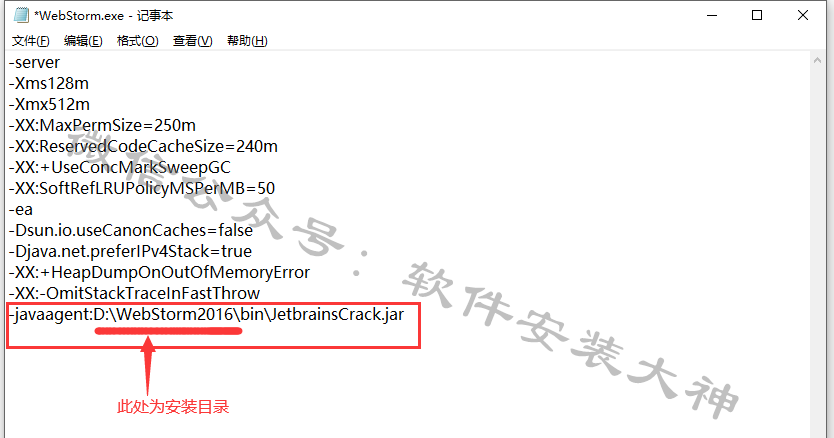Click the -javaagent JetbrainsCrack.jar line
The image size is (834, 438).
pos(206,315)
